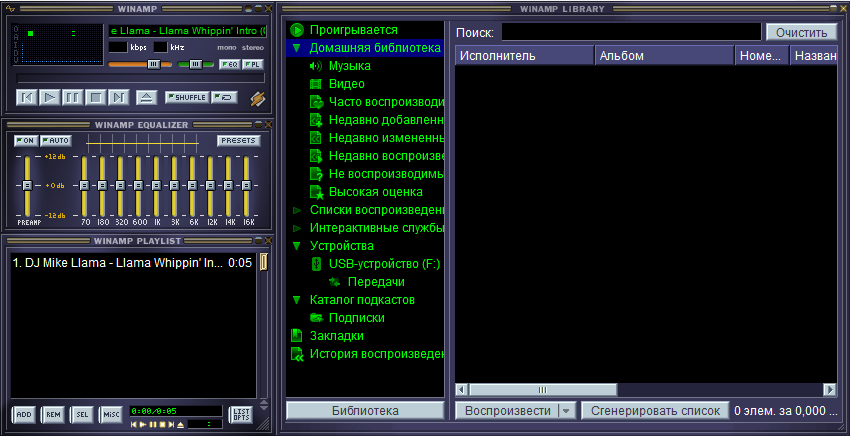This screenshot has height=436, width=850.
Task: Click the mini play button in playlist footer
Action: point(142,425)
